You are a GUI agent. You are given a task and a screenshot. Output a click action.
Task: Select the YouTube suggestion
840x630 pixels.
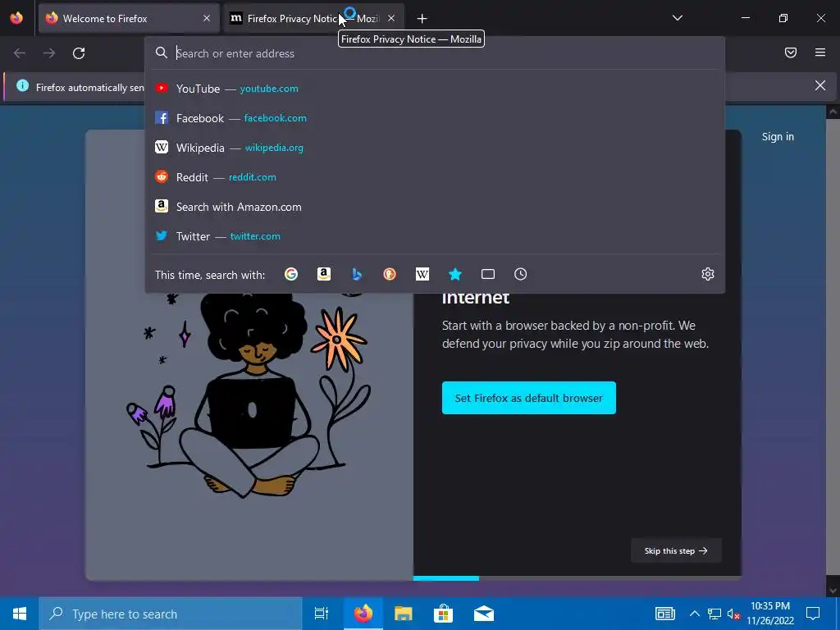pyautogui.click(x=435, y=89)
